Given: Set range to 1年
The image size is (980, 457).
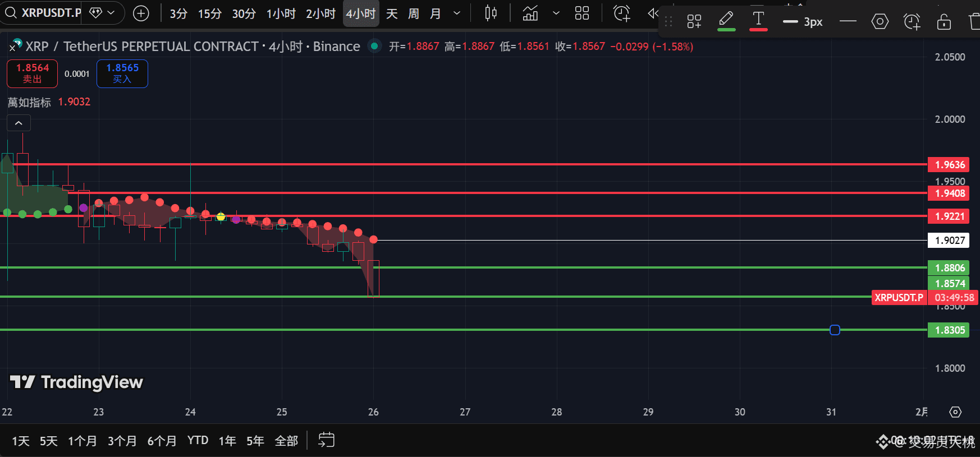Looking at the screenshot, I should 227,441.
